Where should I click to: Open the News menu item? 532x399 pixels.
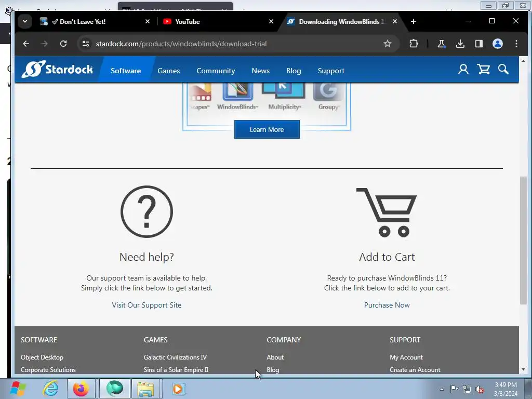tap(261, 71)
